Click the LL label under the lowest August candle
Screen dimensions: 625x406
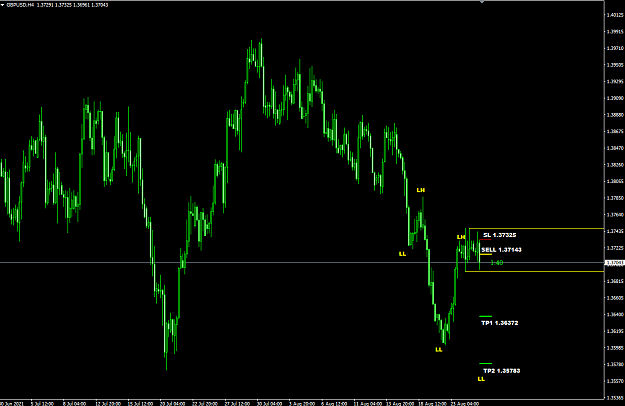[x=439, y=349]
